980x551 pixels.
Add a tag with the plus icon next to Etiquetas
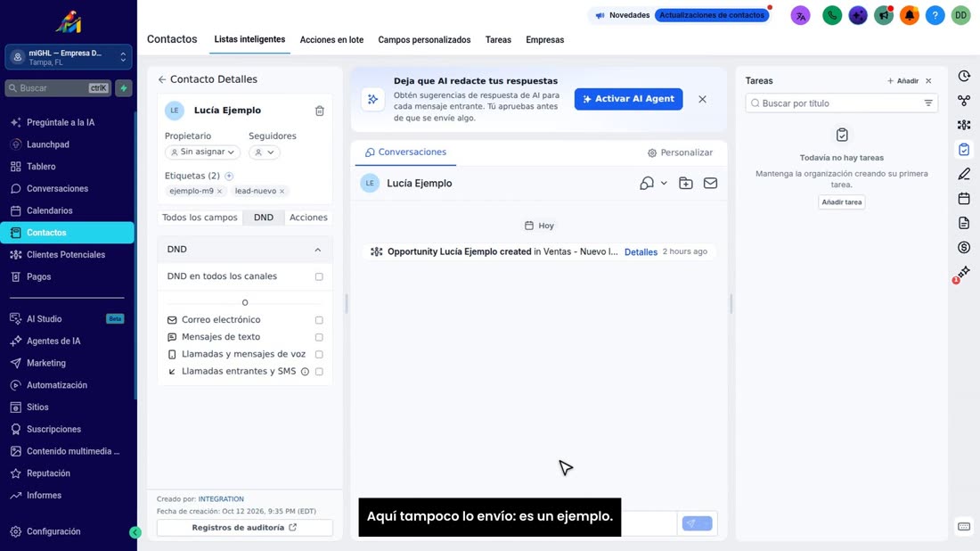pos(229,177)
